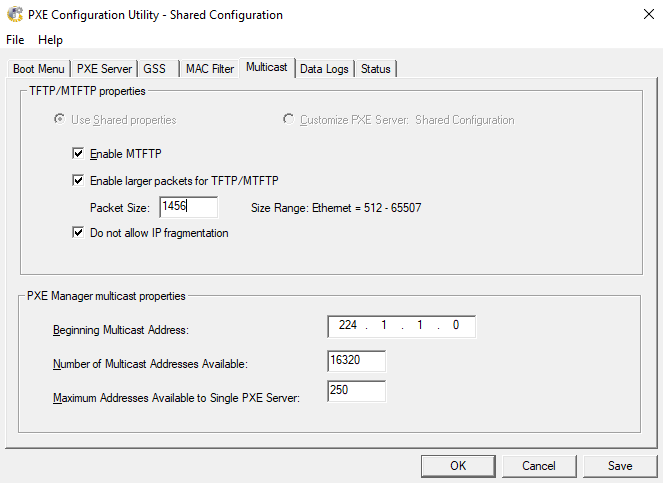The height and width of the screenshot is (483, 663).
Task: Open the GSS tab
Action: click(154, 69)
